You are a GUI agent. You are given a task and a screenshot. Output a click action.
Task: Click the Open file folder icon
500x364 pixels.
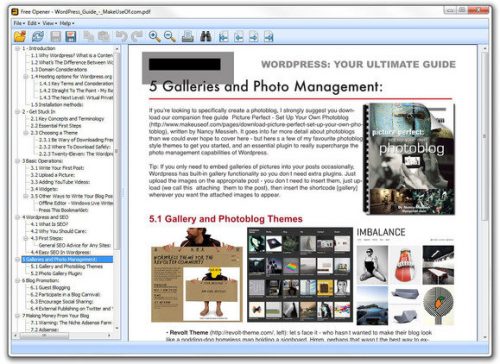tap(20, 36)
